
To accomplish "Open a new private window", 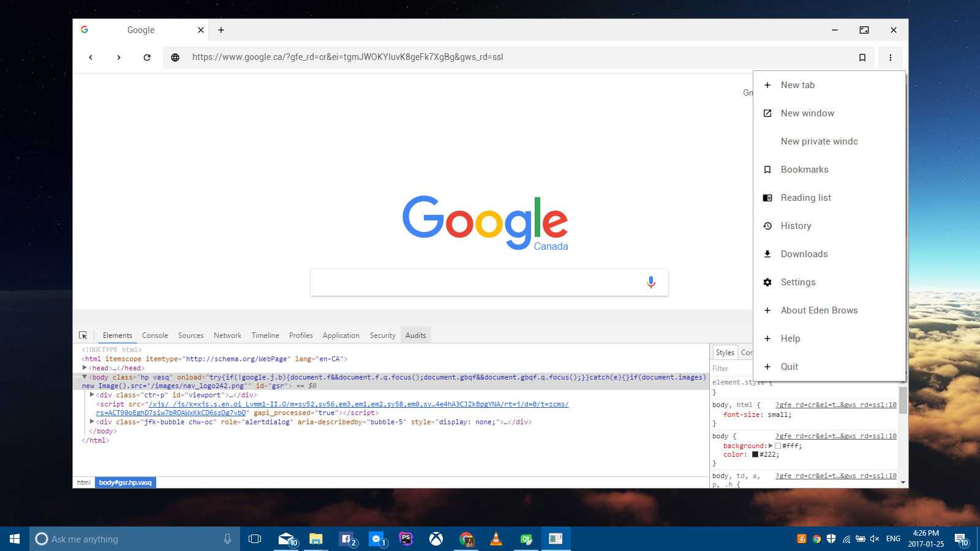I will 829,141.
